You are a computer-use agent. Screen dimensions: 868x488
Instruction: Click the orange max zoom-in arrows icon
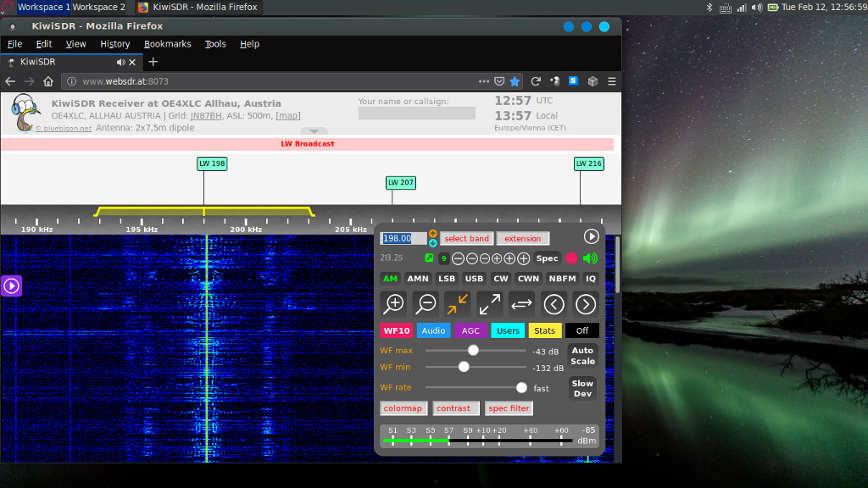tap(458, 304)
